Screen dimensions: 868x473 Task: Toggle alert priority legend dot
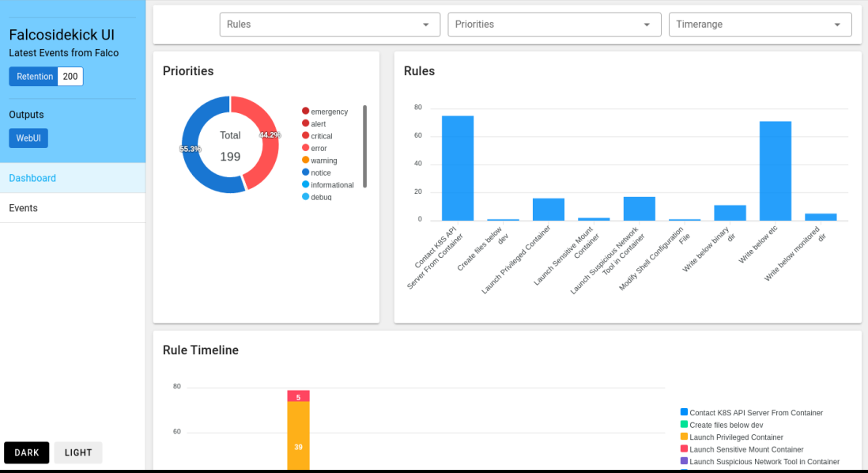[306, 123]
